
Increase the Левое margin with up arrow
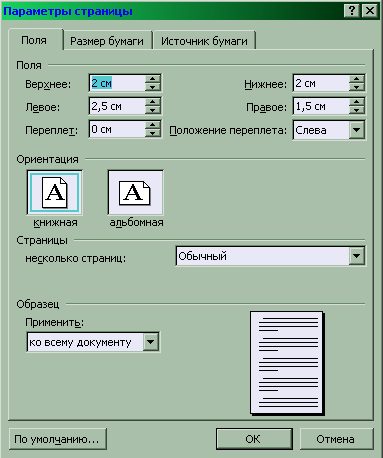(153, 102)
